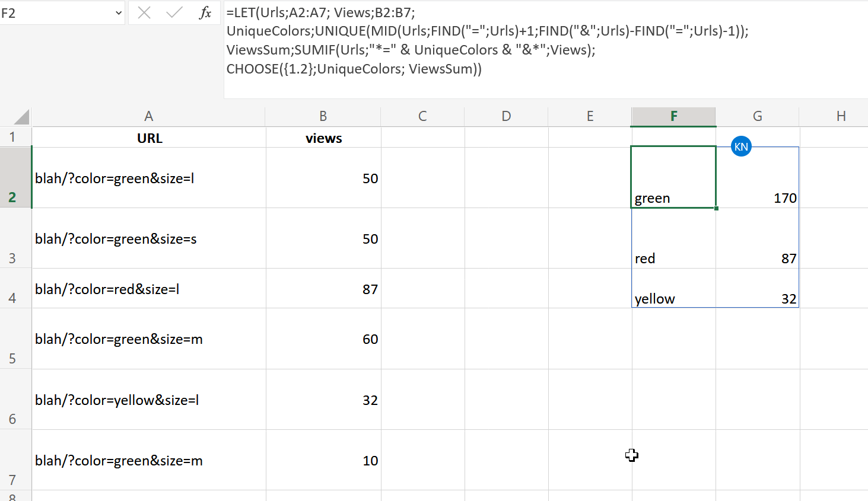The height and width of the screenshot is (501, 868).
Task: Click the Name Box showing F2
Action: tap(56, 13)
